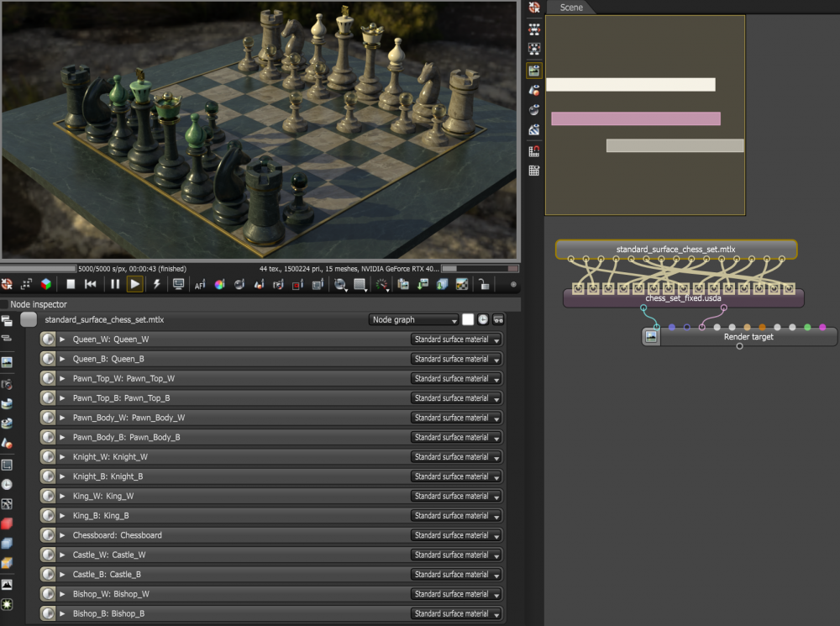Click the pink color bar in Scene panel
The image size is (840, 626).
point(636,118)
